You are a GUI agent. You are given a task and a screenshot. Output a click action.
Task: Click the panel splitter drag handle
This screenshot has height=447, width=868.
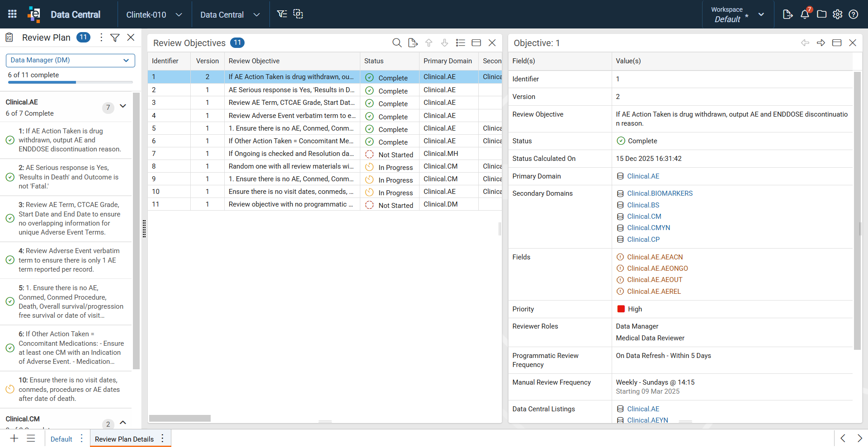(144, 229)
